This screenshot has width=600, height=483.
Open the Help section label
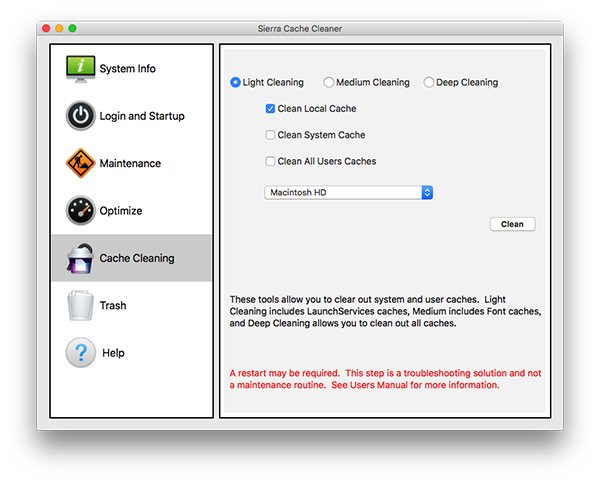[x=113, y=353]
